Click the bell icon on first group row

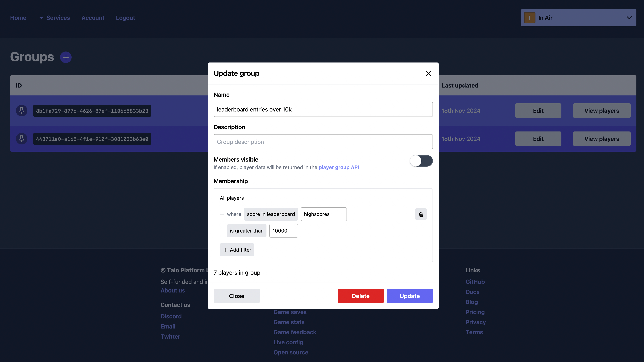tap(21, 111)
